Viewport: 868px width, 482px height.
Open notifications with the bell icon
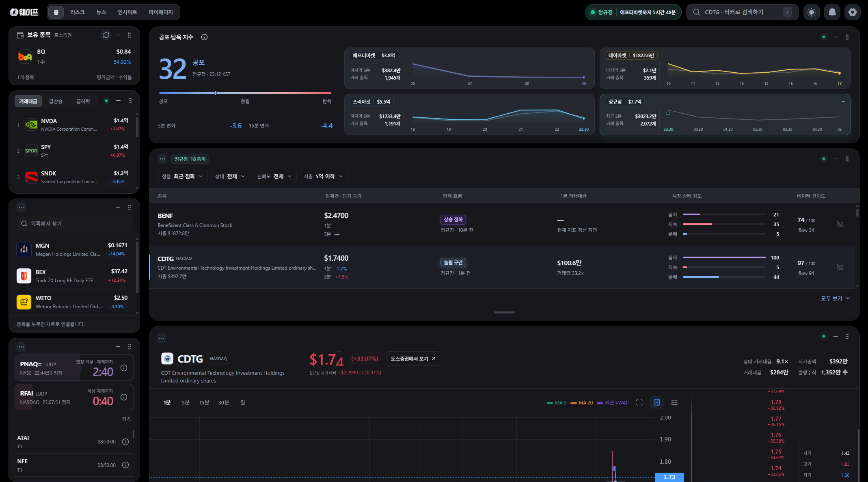pos(832,12)
